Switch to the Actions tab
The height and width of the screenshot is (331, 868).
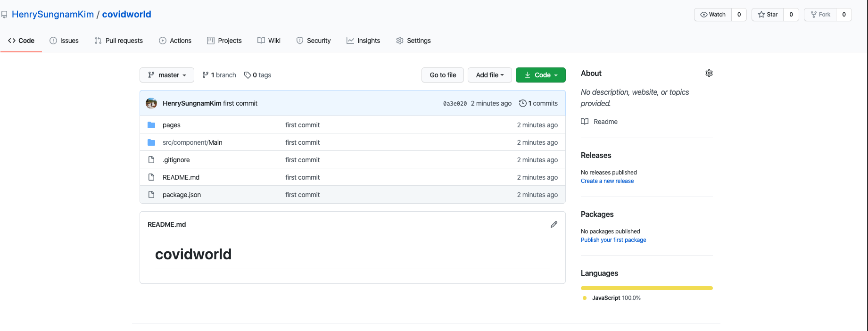(175, 41)
